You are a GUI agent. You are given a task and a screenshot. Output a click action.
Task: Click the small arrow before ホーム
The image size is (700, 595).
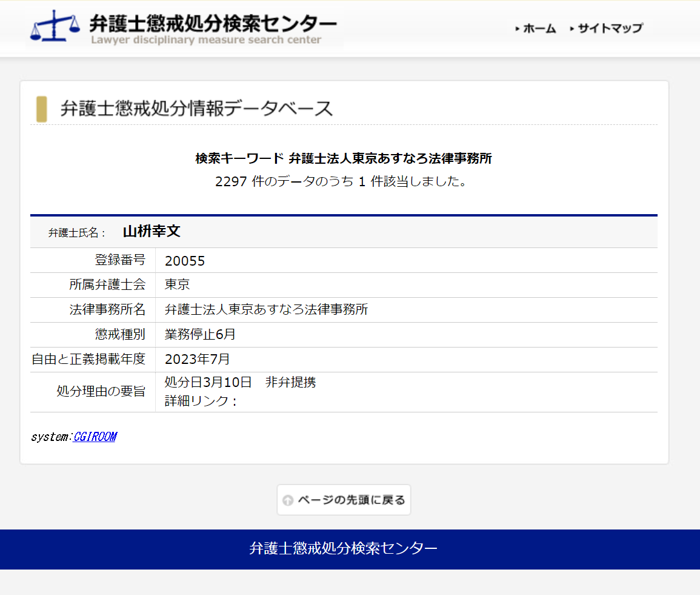pyautogui.click(x=518, y=29)
